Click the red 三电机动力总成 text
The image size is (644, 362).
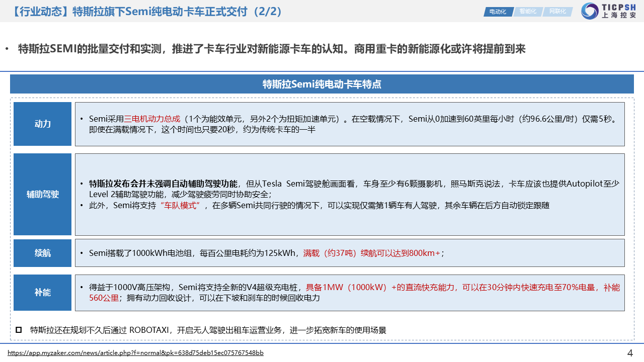[152, 119]
